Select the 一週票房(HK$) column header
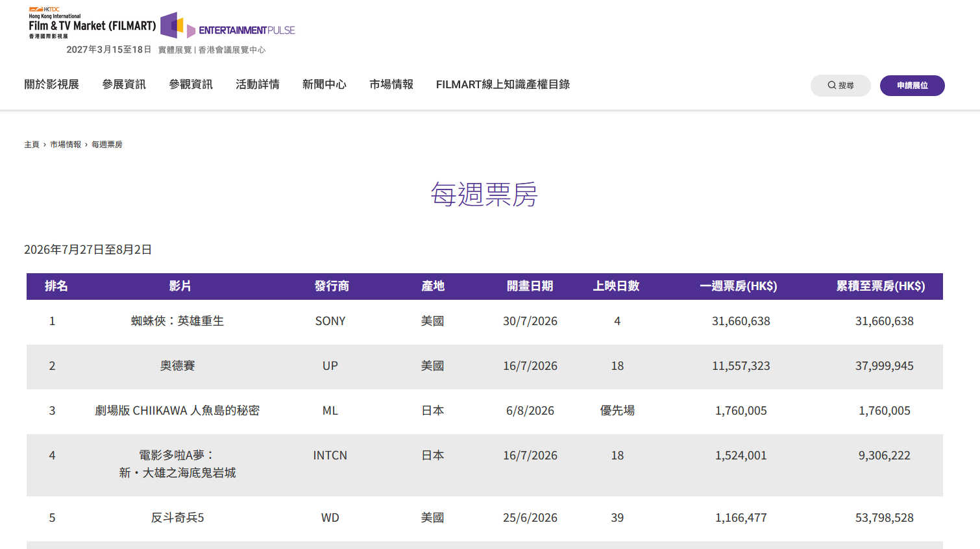980x549 pixels. tap(738, 286)
